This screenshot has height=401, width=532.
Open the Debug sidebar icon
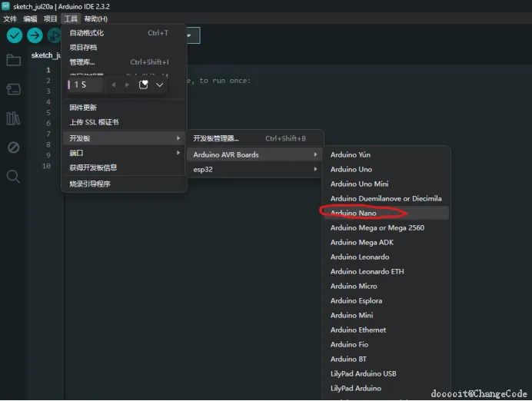(14, 147)
